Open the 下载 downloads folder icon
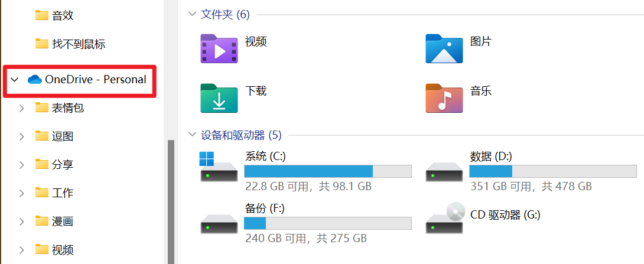This screenshot has width=644, height=264. click(x=219, y=97)
